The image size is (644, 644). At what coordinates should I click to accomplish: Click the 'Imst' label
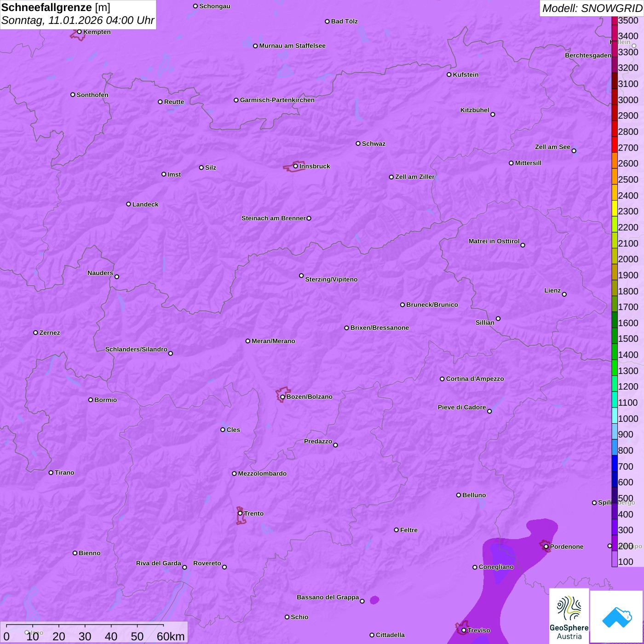coord(174,174)
